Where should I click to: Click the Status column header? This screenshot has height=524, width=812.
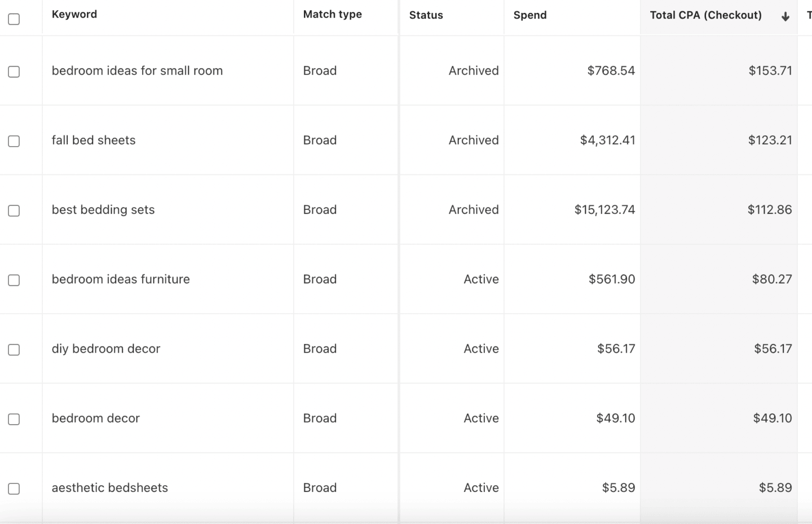[x=426, y=15]
